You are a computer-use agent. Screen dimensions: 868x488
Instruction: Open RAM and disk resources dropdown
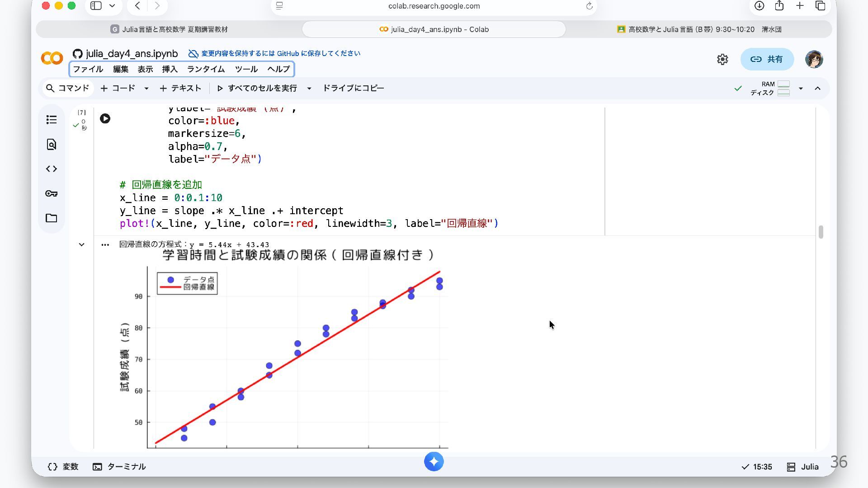pyautogui.click(x=801, y=89)
